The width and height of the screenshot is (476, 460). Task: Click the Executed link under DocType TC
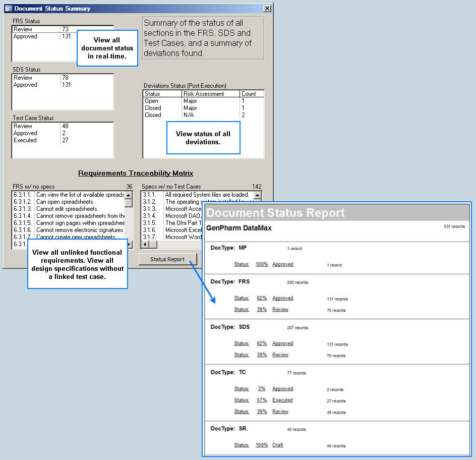[282, 400]
